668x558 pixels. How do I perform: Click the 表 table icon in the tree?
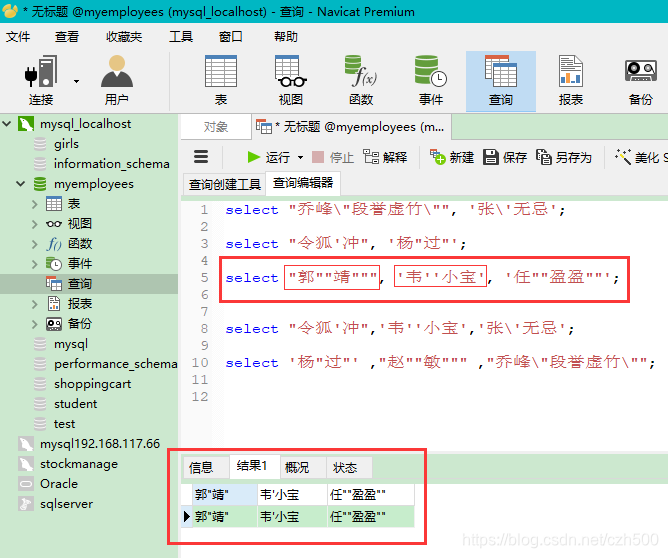coord(54,204)
